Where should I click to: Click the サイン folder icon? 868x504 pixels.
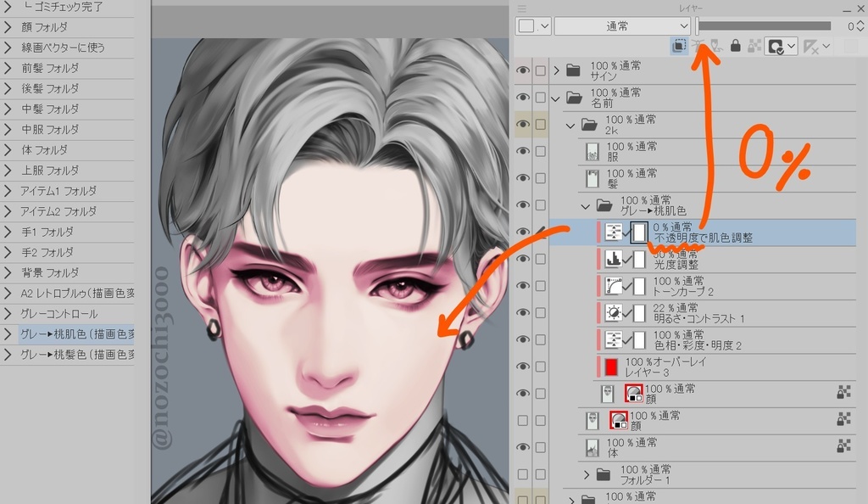(574, 70)
